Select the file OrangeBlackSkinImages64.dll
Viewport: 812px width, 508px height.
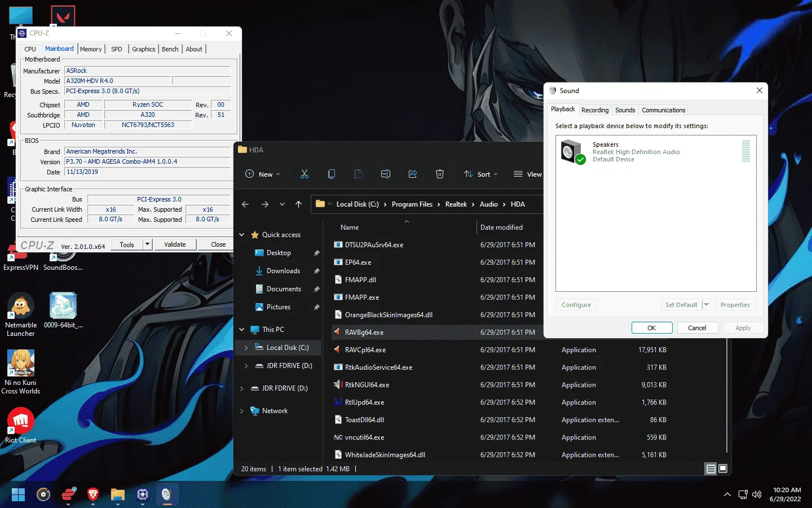click(389, 314)
